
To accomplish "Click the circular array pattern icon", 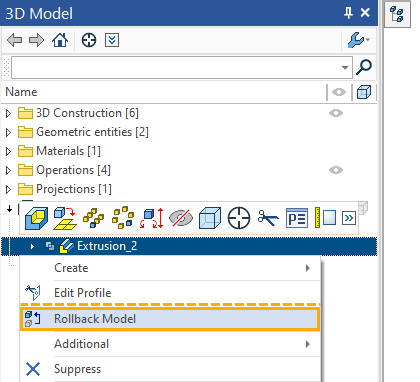I will (x=123, y=218).
